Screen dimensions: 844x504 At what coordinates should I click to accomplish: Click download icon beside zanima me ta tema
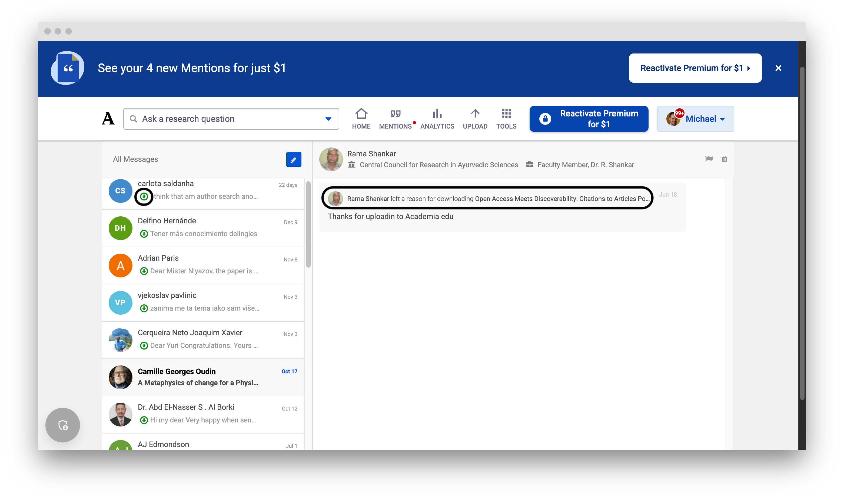click(144, 308)
